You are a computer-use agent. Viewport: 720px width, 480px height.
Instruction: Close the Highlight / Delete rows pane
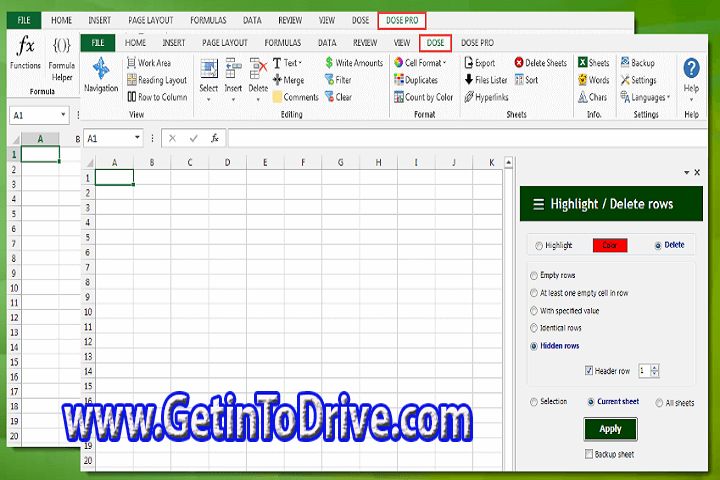[x=697, y=172]
